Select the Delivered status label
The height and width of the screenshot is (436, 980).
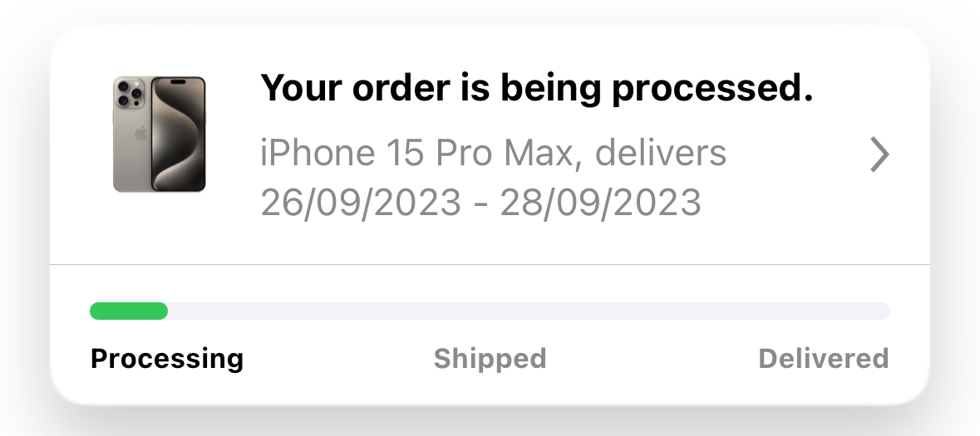[824, 359]
